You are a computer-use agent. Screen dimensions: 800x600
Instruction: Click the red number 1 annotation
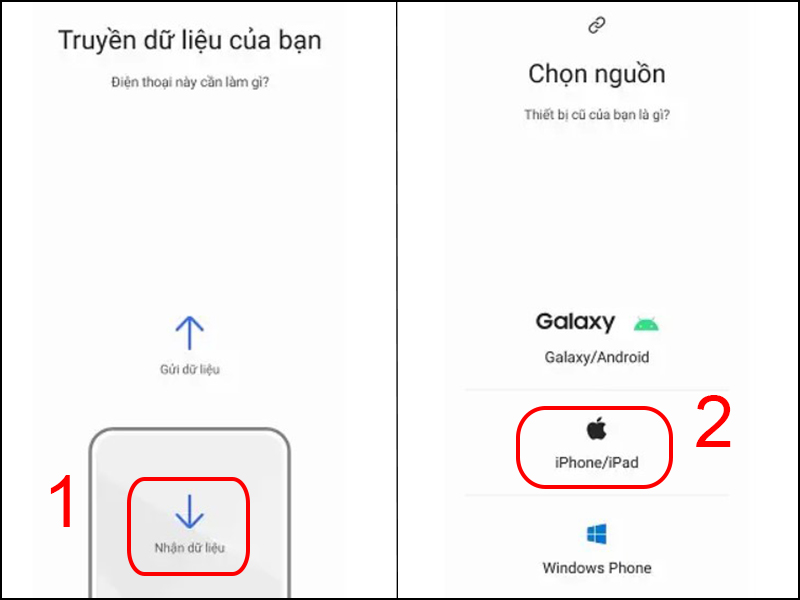(63, 501)
